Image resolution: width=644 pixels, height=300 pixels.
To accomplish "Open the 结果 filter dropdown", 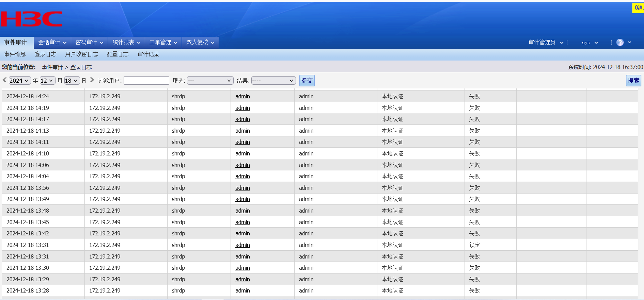I will point(273,81).
